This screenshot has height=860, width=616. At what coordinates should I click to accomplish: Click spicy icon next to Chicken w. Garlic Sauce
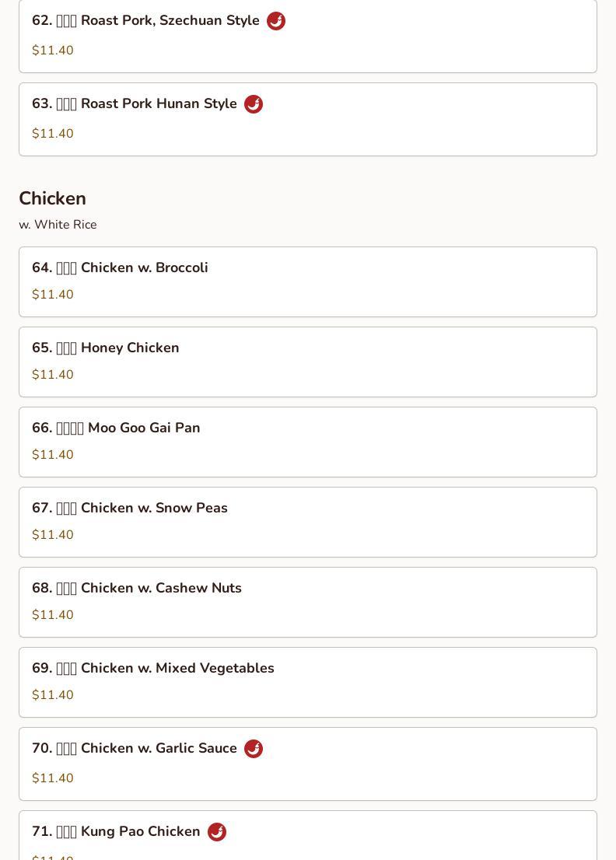(254, 749)
